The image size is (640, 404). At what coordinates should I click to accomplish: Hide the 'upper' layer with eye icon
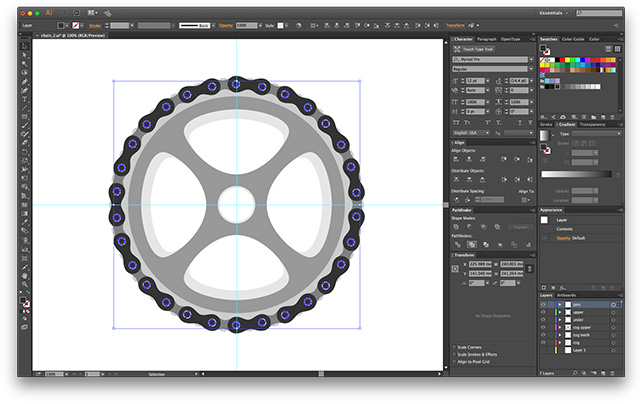[x=544, y=313]
